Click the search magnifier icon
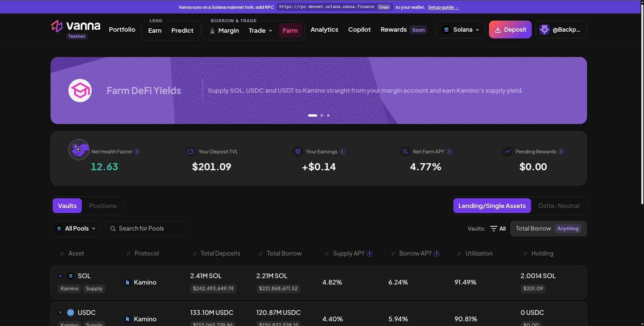 (x=113, y=229)
